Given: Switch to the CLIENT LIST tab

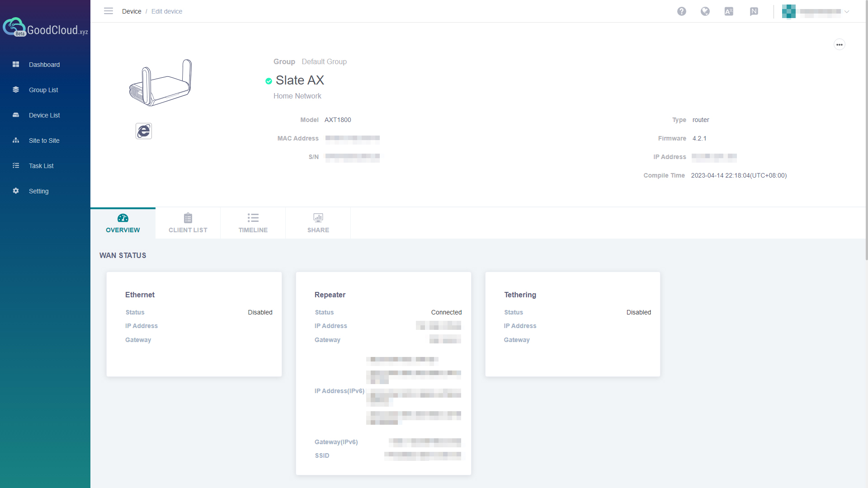Looking at the screenshot, I should 188,223.
